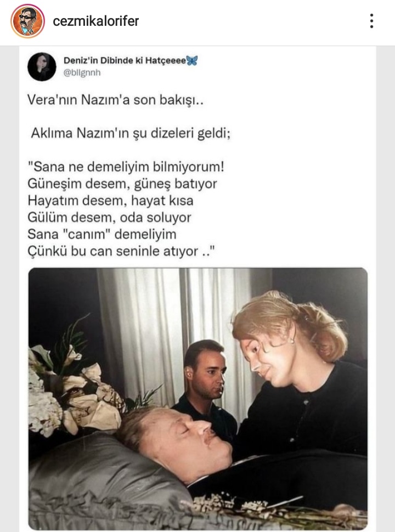Click the line "Çünkü bu can seninle atıyor"
This screenshot has height=532, width=395.
(x=121, y=251)
